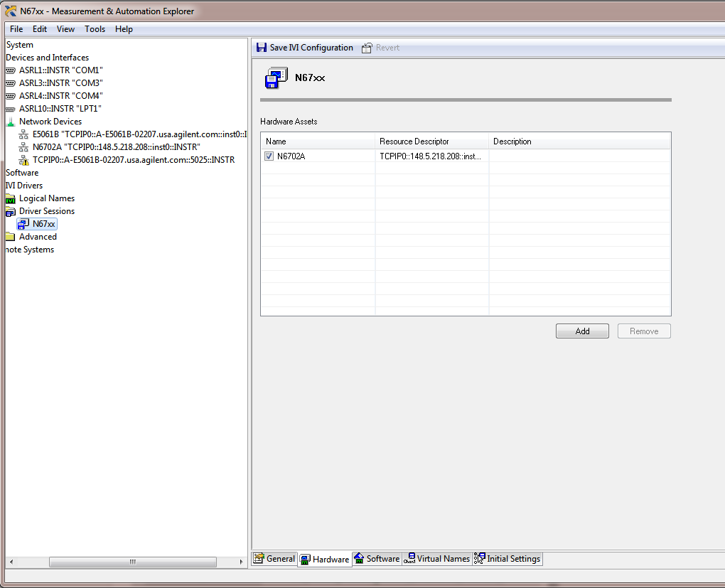
Task: Select the Remote Systems tree item
Action: point(30,250)
